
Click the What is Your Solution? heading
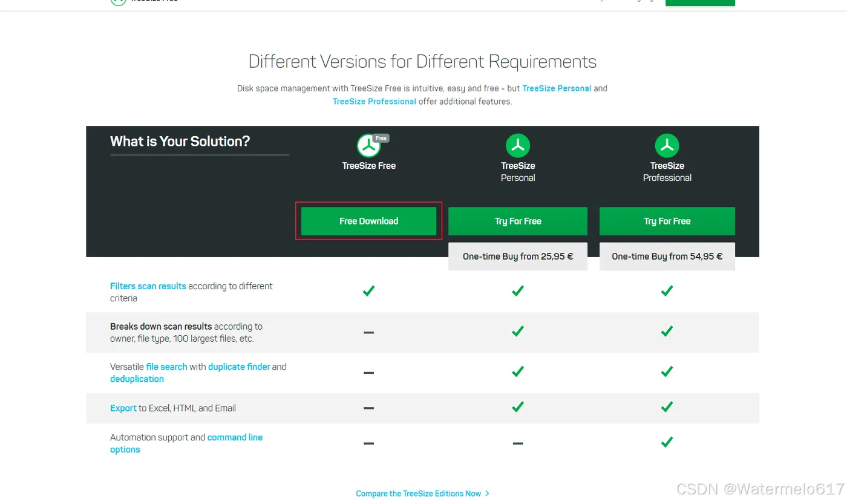[x=180, y=142]
